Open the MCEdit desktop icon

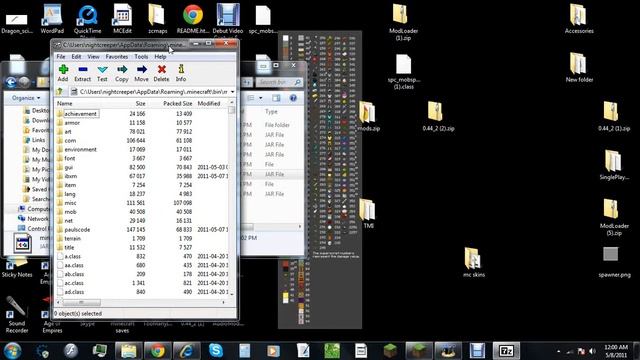122,19
